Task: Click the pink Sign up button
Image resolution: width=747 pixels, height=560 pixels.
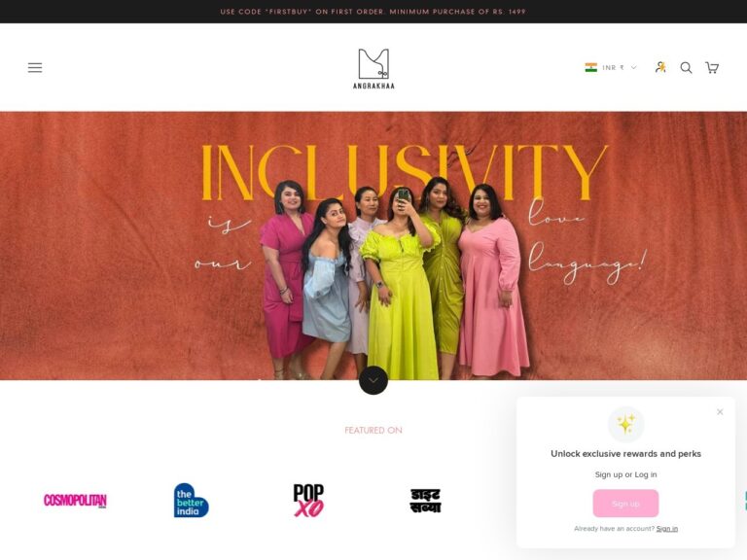Action: 625,504
